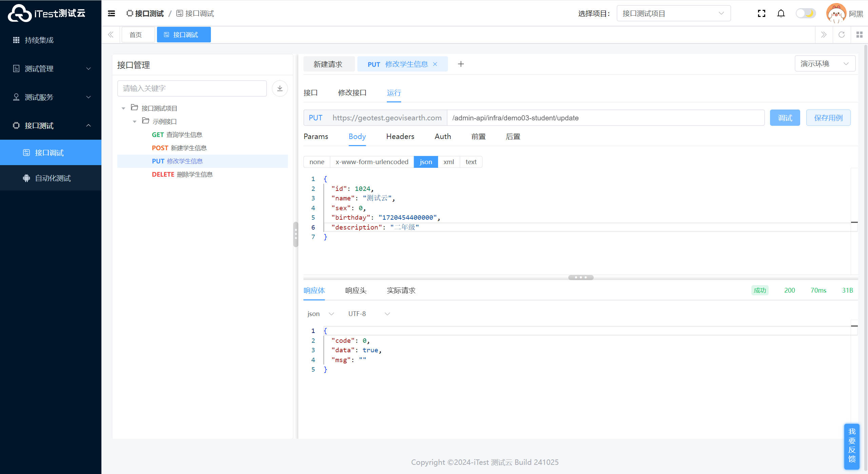The height and width of the screenshot is (474, 868).
Task: Click the hamburger menu collapse icon
Action: [111, 13]
